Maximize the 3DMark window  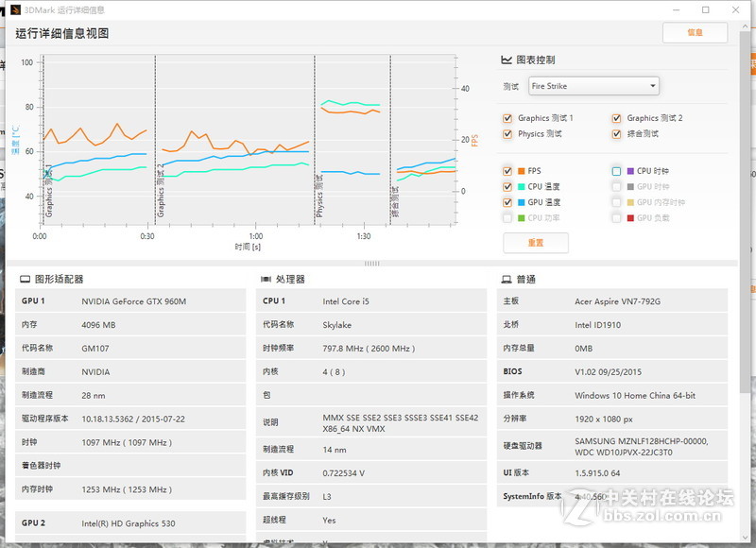pos(705,9)
